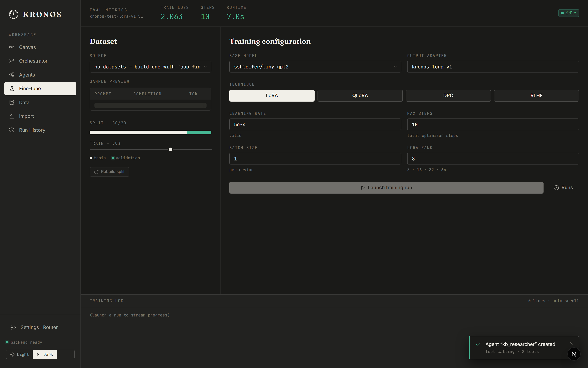Click the train loss value 2.063
The width and height of the screenshot is (588, 368).
[x=172, y=17]
